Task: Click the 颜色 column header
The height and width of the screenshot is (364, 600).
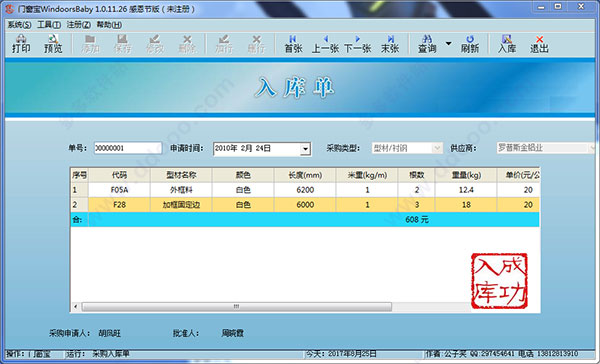Action: pyautogui.click(x=243, y=175)
